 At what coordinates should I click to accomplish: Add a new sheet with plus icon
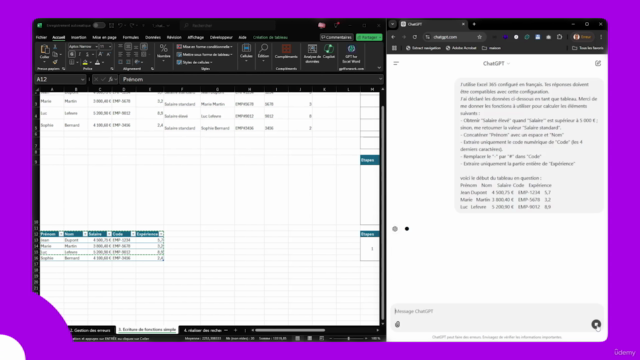[236, 330]
